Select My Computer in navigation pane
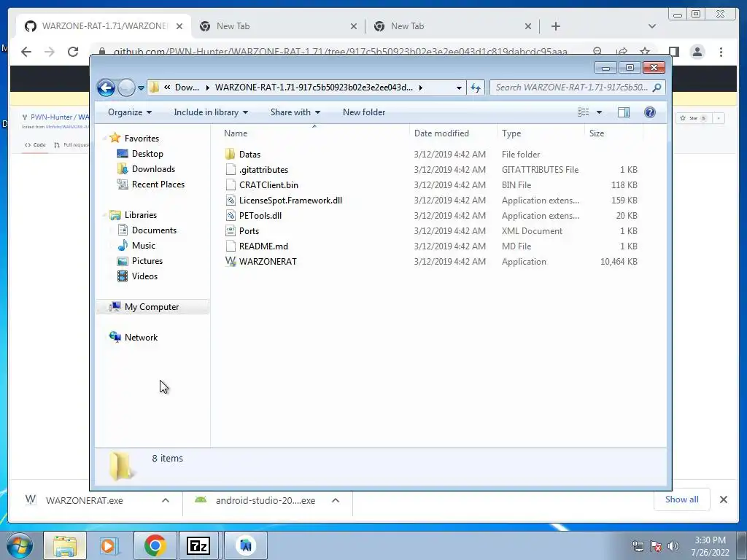Image resolution: width=747 pixels, height=560 pixels. (152, 307)
